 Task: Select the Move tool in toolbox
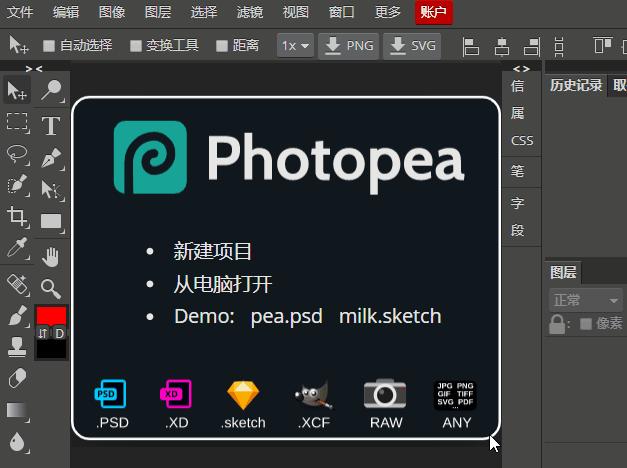tap(17, 90)
